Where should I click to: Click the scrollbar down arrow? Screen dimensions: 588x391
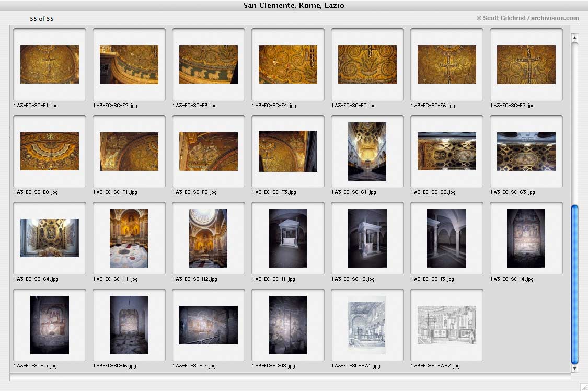(574, 369)
